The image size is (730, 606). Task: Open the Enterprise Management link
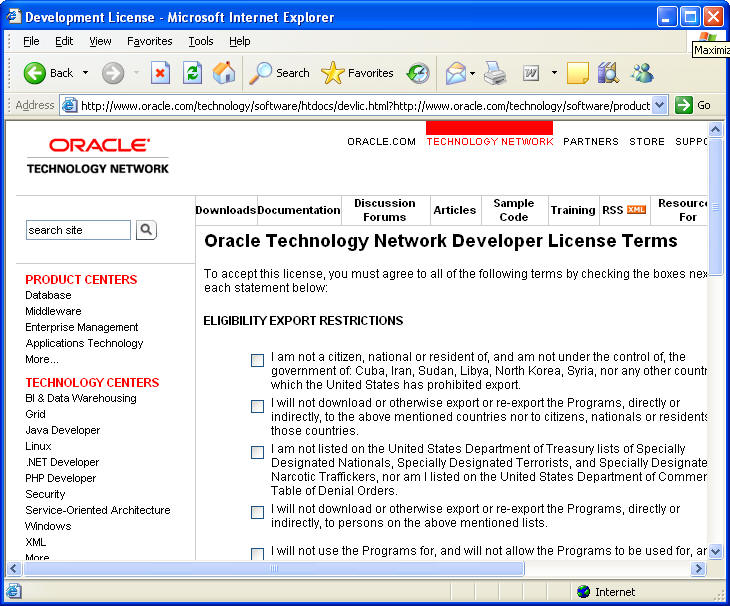[81, 327]
